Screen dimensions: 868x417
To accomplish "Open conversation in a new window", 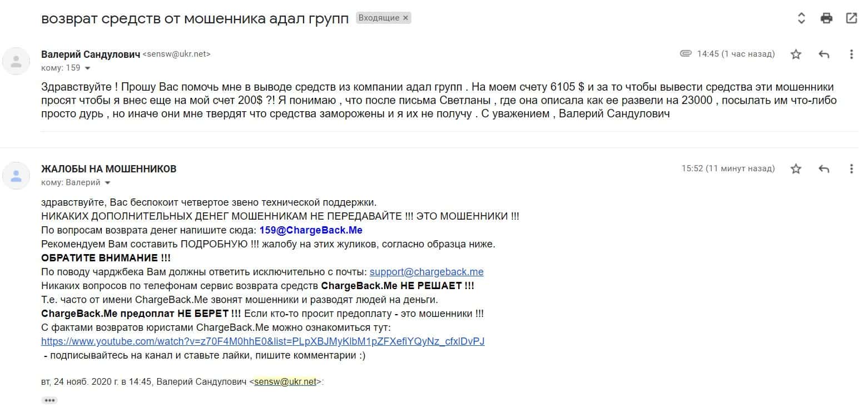I will (x=851, y=18).
